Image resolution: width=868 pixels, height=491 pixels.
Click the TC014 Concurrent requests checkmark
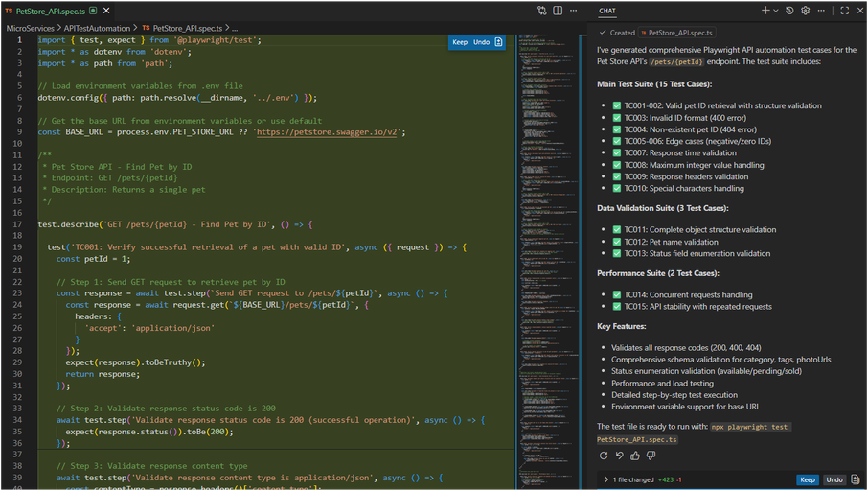tap(617, 294)
